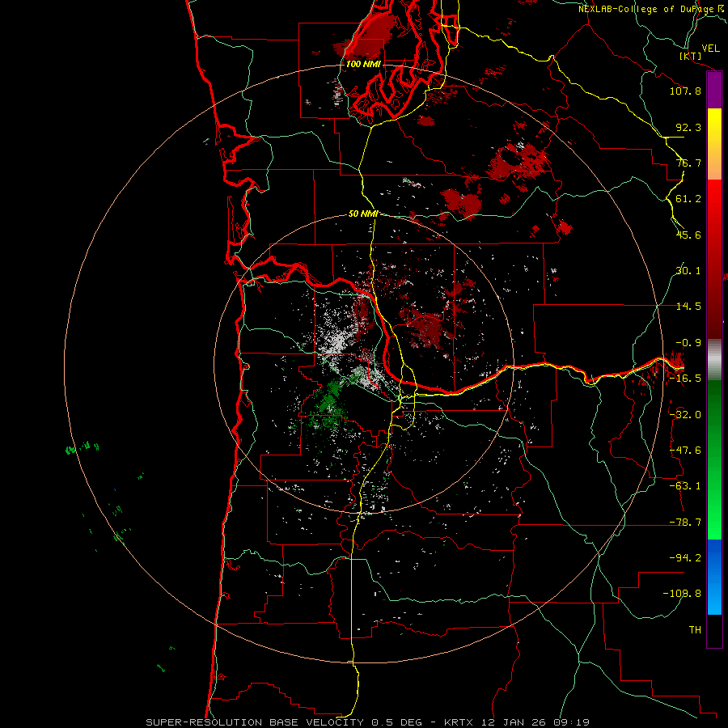
Task: Select the -47.6 velocity scale value
Action: click(685, 451)
